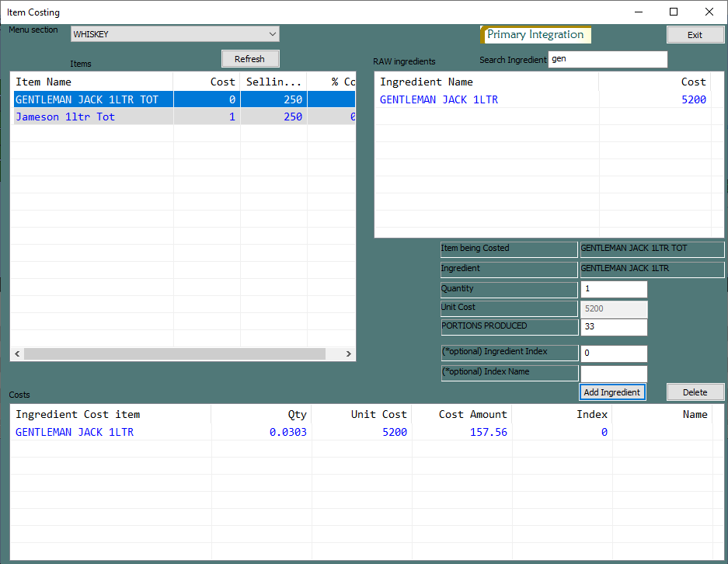Select the GENTLEMAN JACK 1LTR TOT item row

[x=183, y=99]
